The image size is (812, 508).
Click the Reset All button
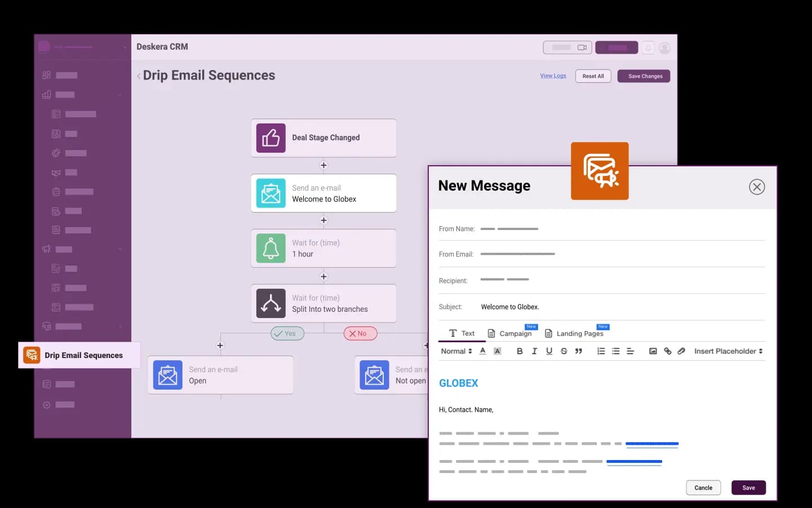593,76
